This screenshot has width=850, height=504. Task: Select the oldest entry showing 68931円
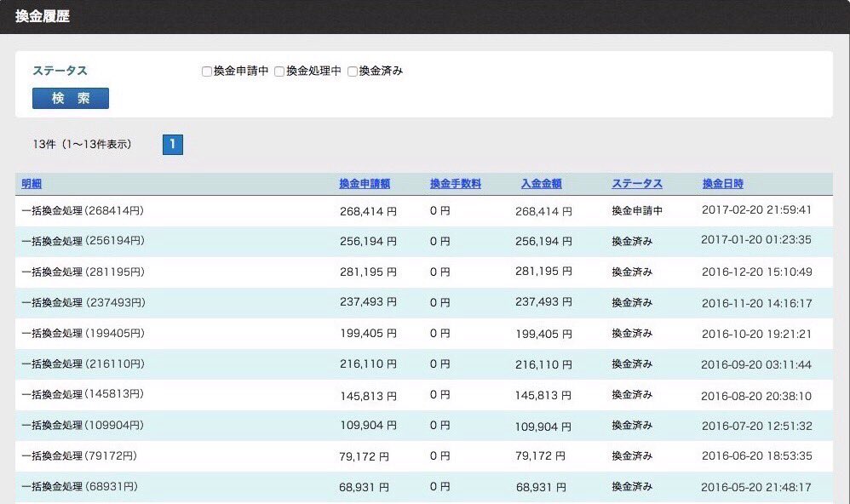(80, 487)
